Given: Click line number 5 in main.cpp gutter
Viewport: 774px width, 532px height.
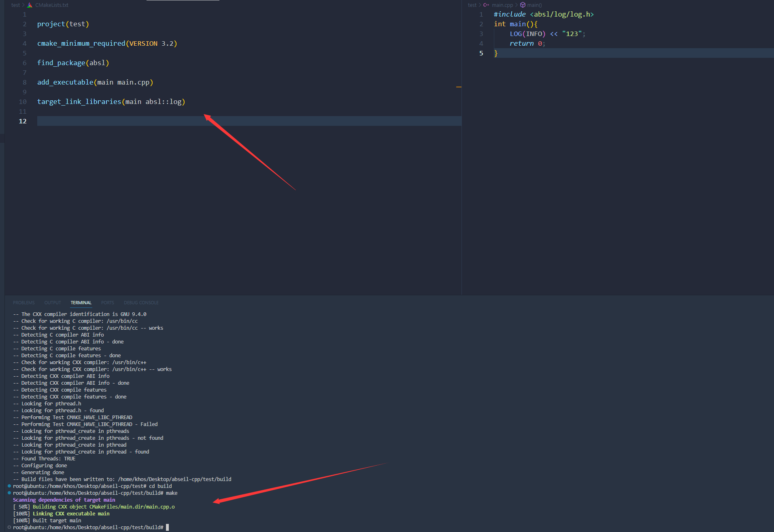Looking at the screenshot, I should pos(481,53).
